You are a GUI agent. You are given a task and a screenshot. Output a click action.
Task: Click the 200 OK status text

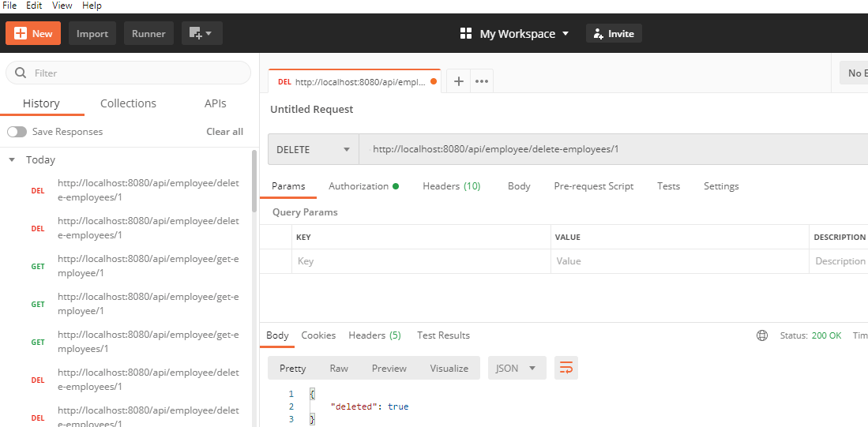[x=826, y=335]
